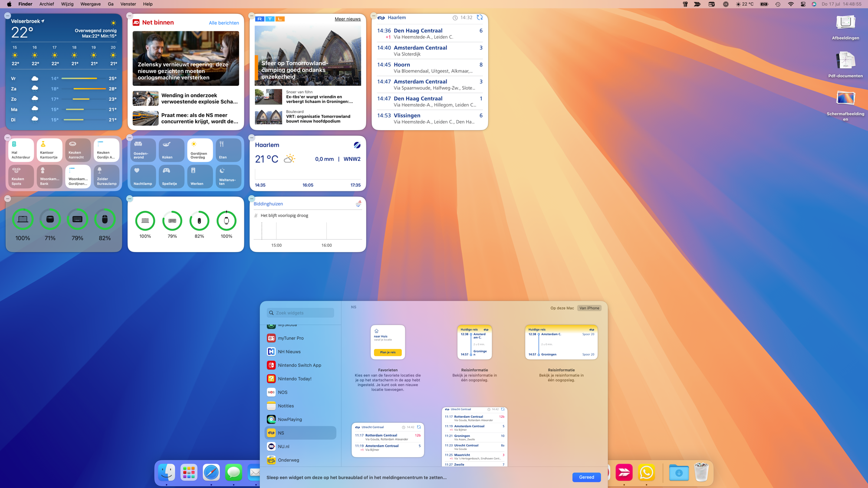Open Downloads folder in the Dock
This screenshot has width=868, height=488.
(x=679, y=472)
